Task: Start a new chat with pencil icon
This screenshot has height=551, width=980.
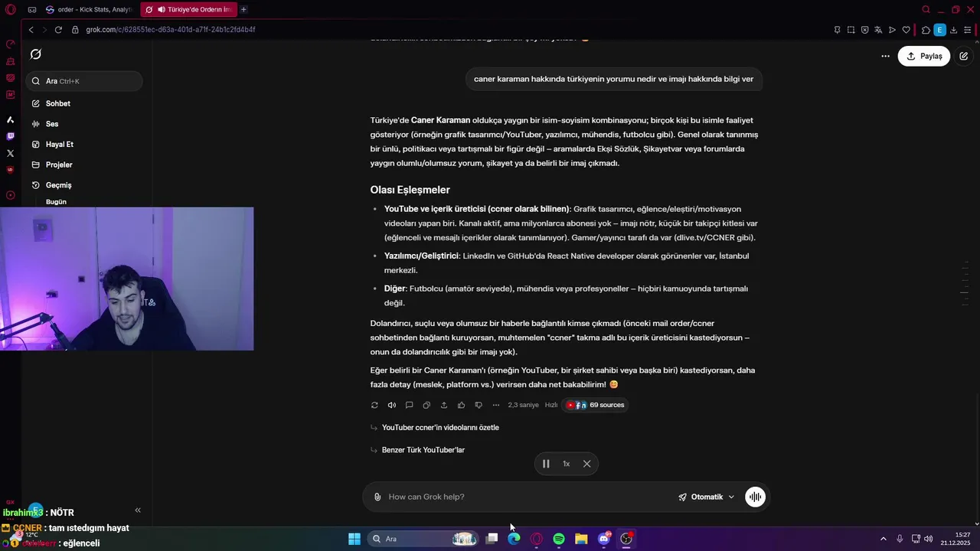Action: tap(964, 56)
